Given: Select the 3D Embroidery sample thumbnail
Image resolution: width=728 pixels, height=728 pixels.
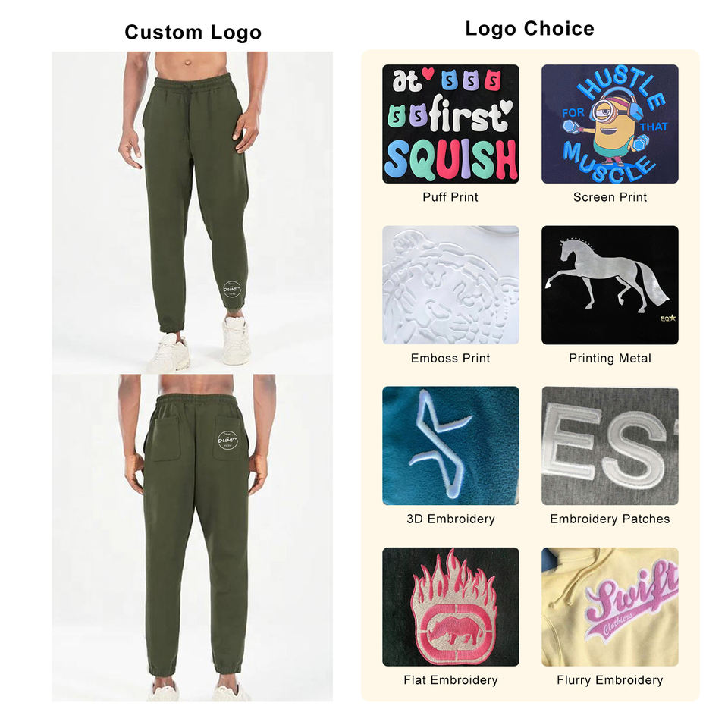Looking at the screenshot, I should coord(450,445).
